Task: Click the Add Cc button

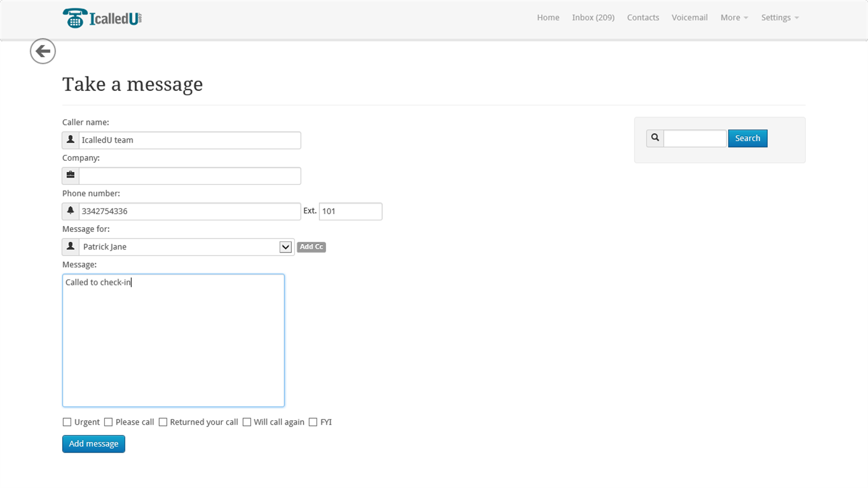Action: pyautogui.click(x=311, y=247)
